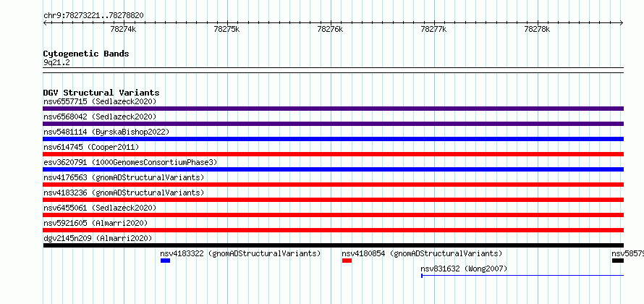Screen dimensions: 644x304
Task: Click the red bar for nsv614745
Action: pos(333,154)
